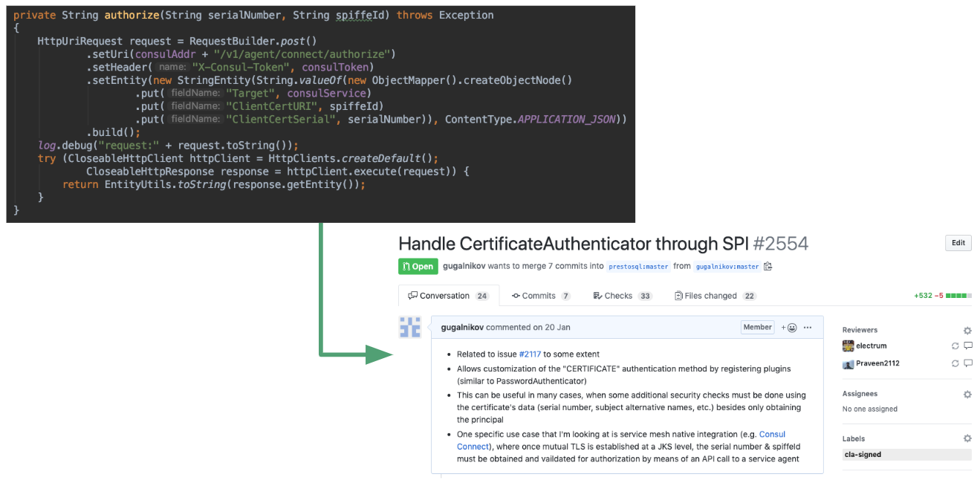Open the comment's three-dot options menu
This screenshot has width=980, height=480.
[x=808, y=328]
